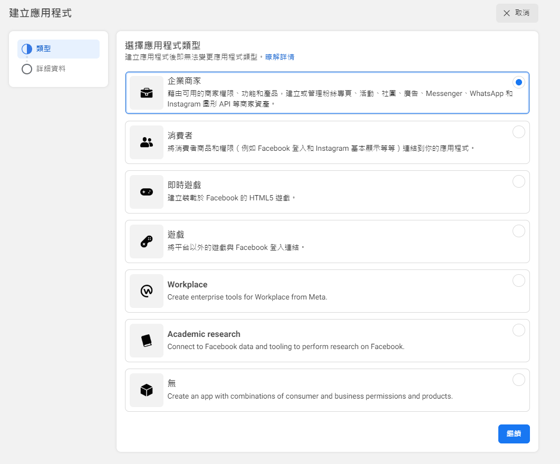Click the 遊戲 title text
The height and width of the screenshot is (464, 560).
pyautogui.click(x=176, y=235)
